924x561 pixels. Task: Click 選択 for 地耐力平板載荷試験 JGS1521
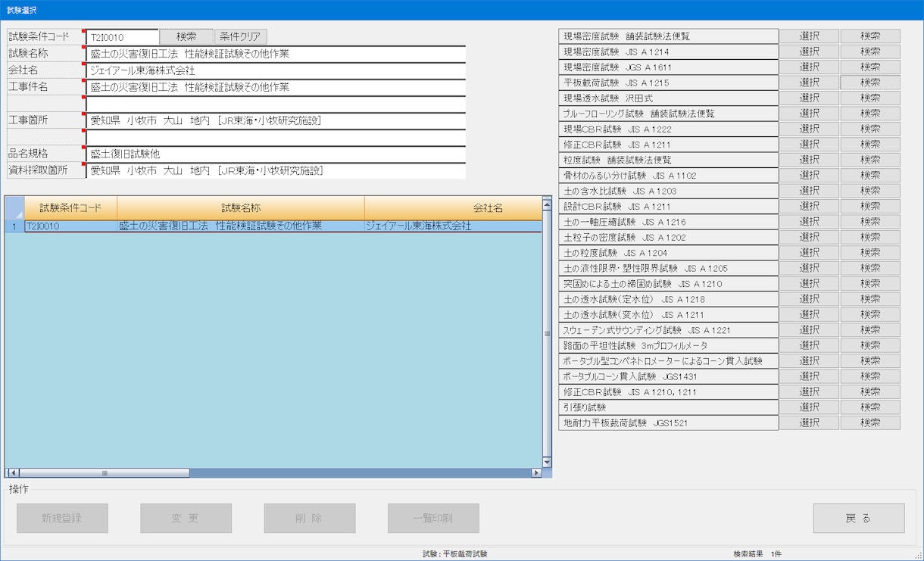(809, 422)
